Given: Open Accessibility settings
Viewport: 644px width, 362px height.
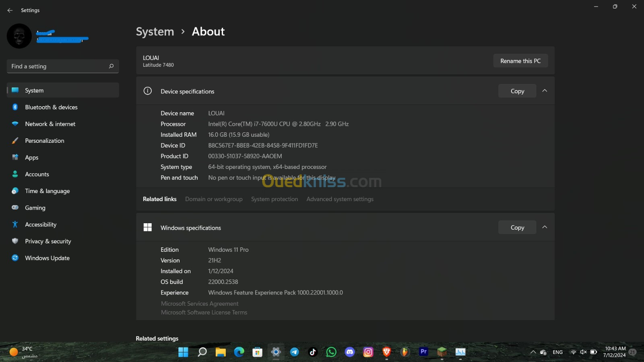Looking at the screenshot, I should 63,224.
